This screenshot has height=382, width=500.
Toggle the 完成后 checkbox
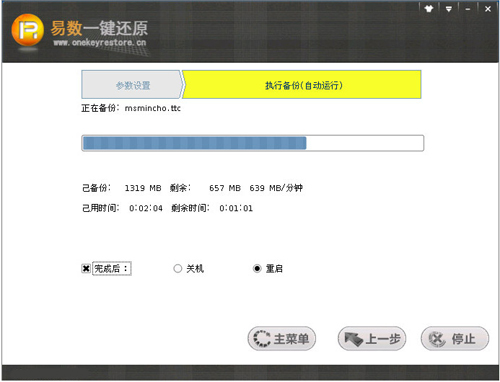tap(86, 268)
